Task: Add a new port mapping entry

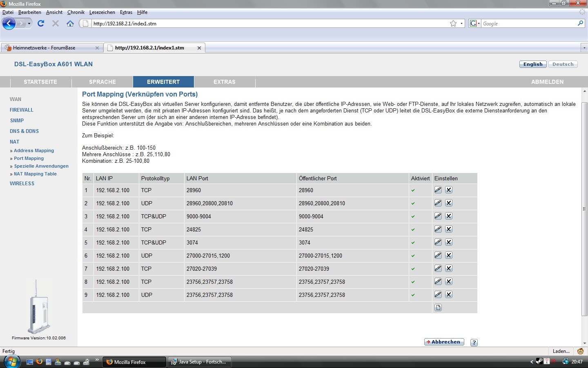Action: pyautogui.click(x=438, y=307)
